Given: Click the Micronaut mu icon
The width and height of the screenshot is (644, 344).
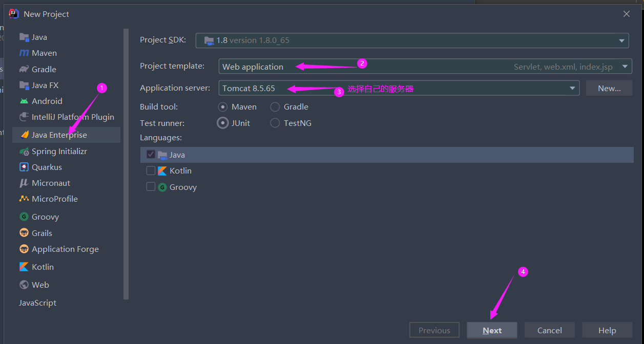Looking at the screenshot, I should [24, 183].
